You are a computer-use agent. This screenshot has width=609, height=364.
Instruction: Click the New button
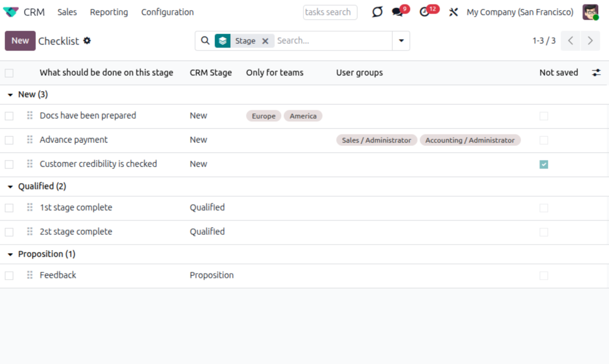(20, 41)
